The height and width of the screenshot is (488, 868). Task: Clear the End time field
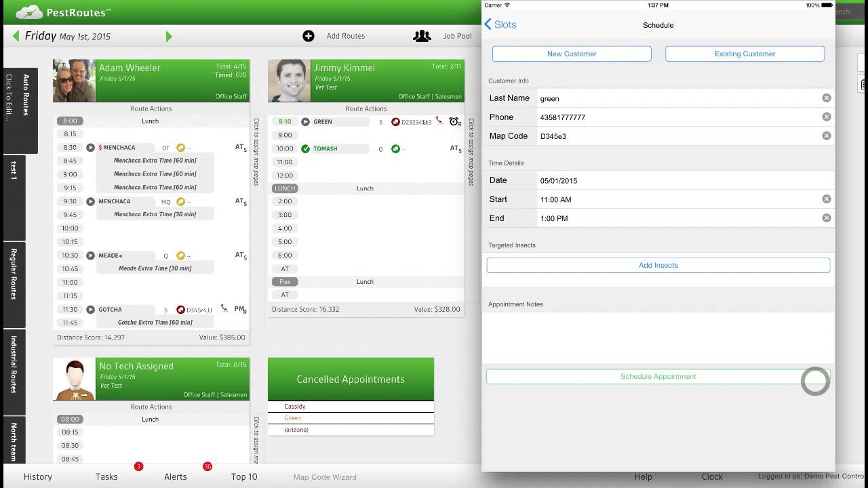(x=827, y=218)
